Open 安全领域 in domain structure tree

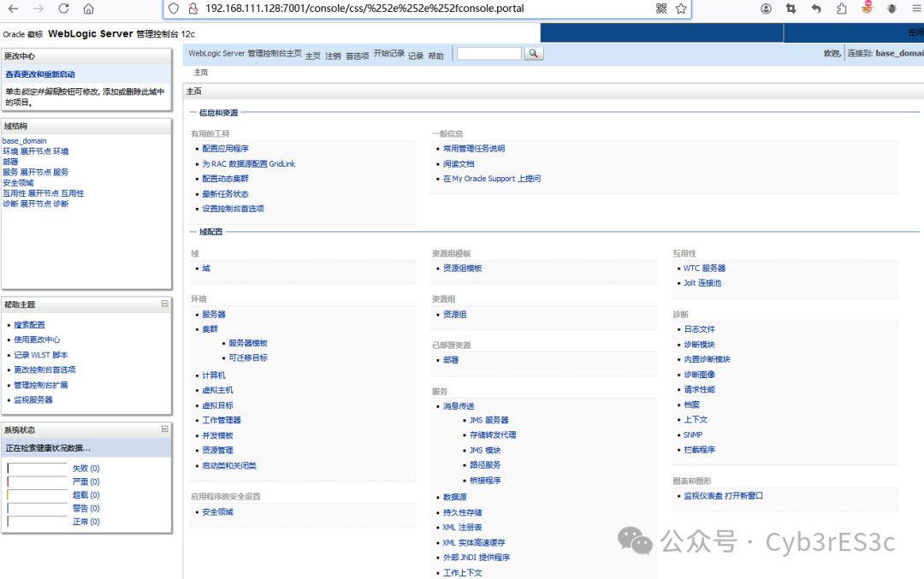point(18,182)
